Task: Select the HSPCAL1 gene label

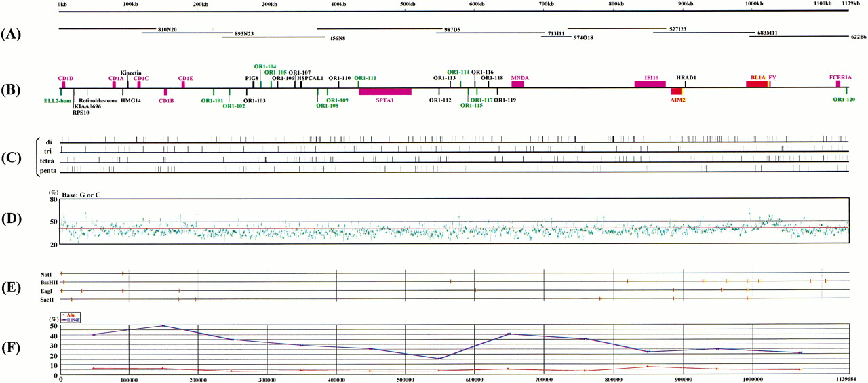Action: [310, 78]
